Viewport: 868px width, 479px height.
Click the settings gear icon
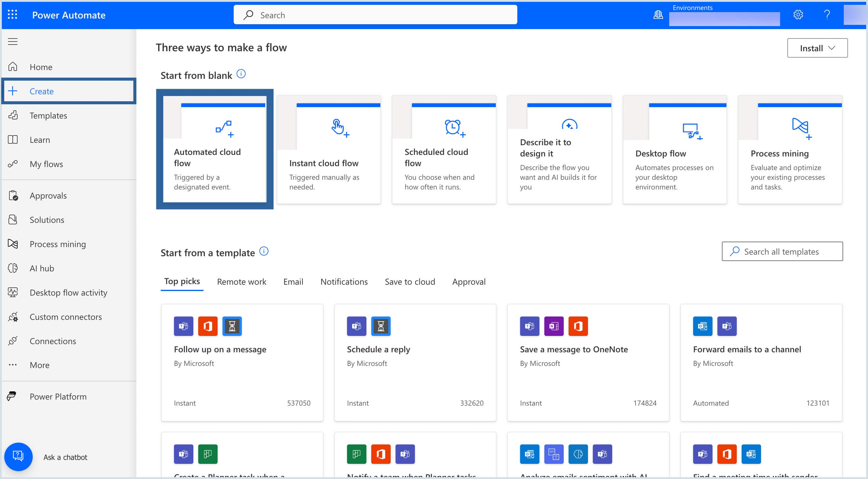(x=798, y=15)
